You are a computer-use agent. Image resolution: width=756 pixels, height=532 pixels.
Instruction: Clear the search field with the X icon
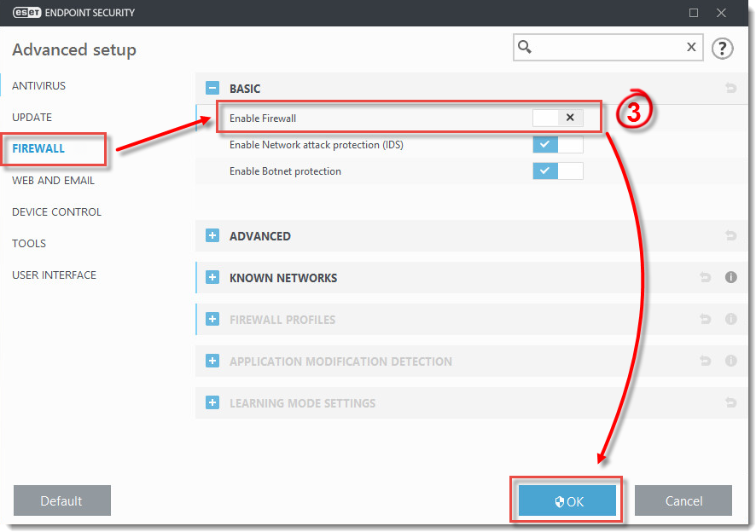691,47
